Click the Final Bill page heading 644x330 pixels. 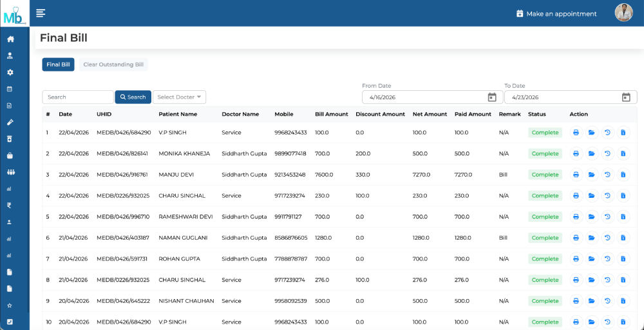point(64,38)
